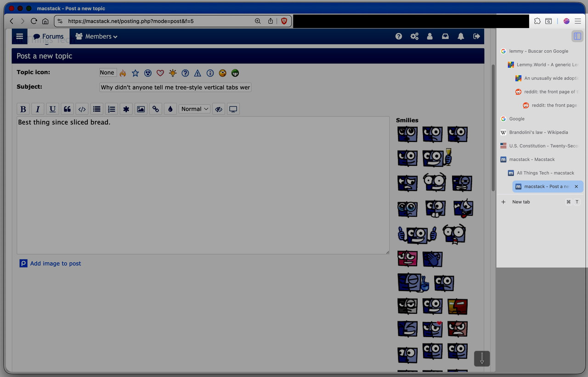Open notifications via the bell icon
The height and width of the screenshot is (377, 588).
point(461,36)
